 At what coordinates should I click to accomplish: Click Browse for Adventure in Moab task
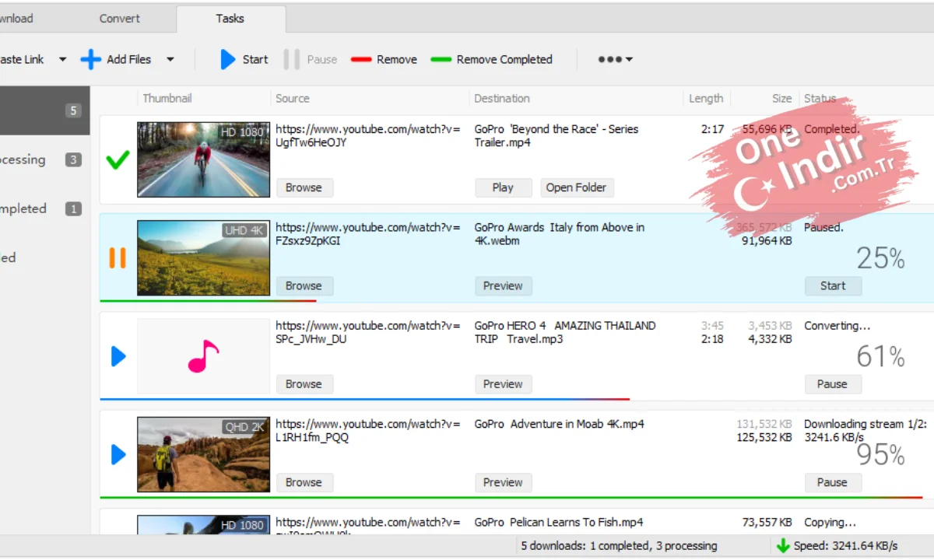tap(304, 482)
